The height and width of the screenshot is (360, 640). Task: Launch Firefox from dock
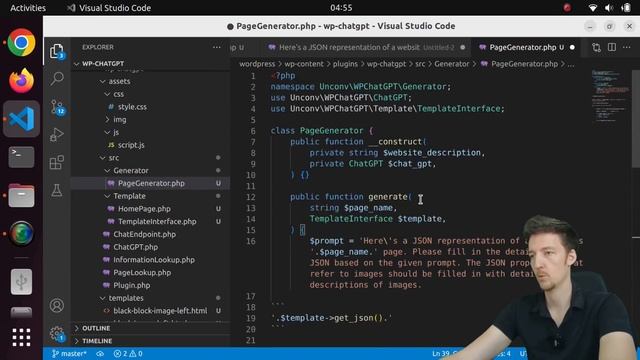tap(21, 81)
